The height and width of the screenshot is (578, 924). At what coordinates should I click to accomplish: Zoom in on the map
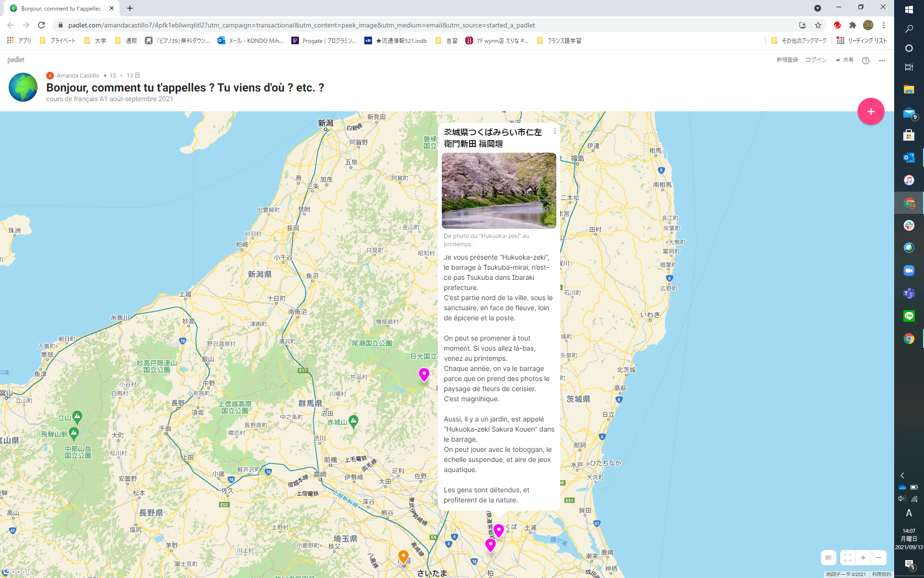tap(863, 558)
